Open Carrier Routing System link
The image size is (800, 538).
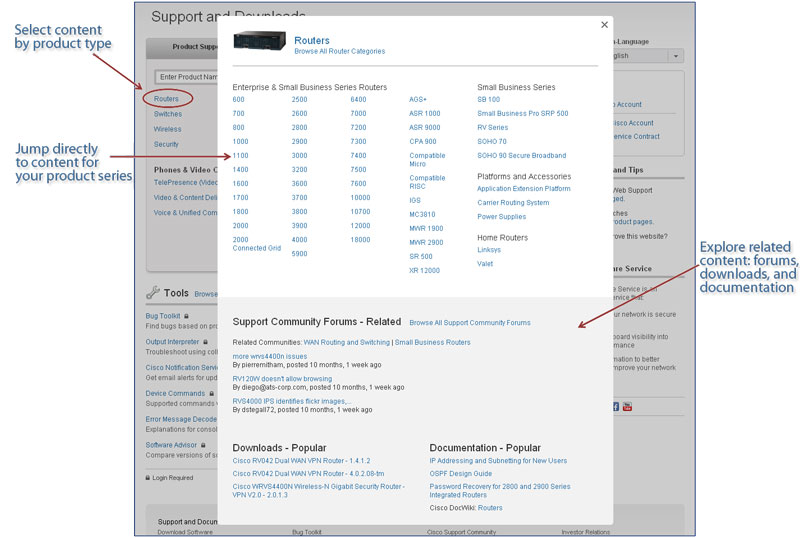513,203
